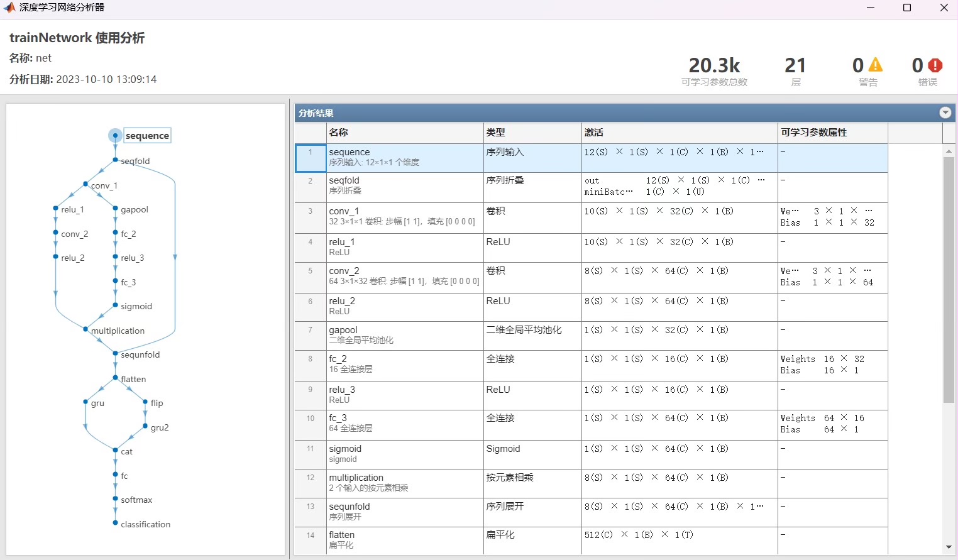Click the 扁平化 type cell
The width and height of the screenshot is (958, 560).
tap(532, 541)
